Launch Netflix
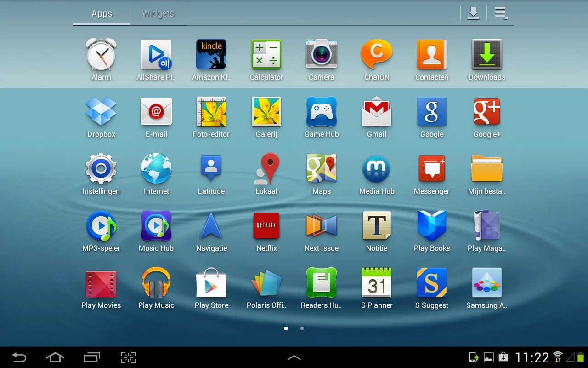 [x=266, y=226]
